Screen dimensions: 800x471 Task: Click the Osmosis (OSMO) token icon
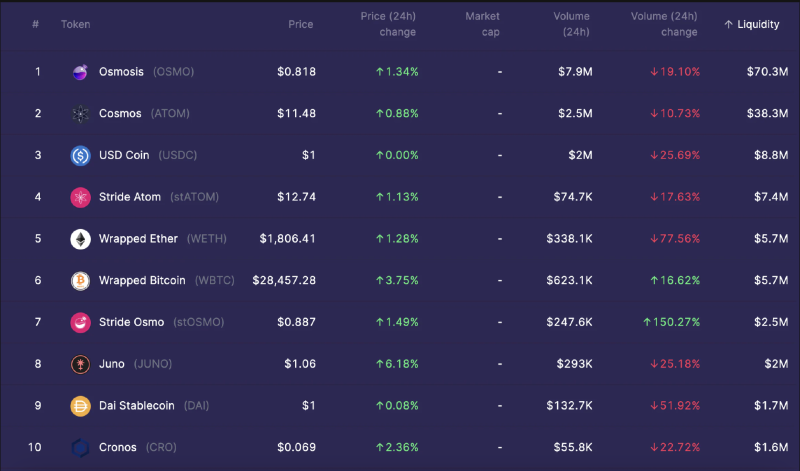click(80, 72)
